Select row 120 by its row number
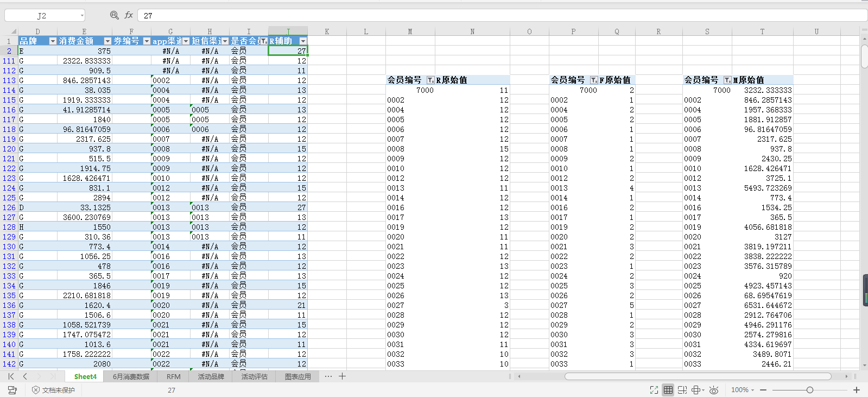Image resolution: width=868 pixels, height=397 pixels. pos(9,149)
